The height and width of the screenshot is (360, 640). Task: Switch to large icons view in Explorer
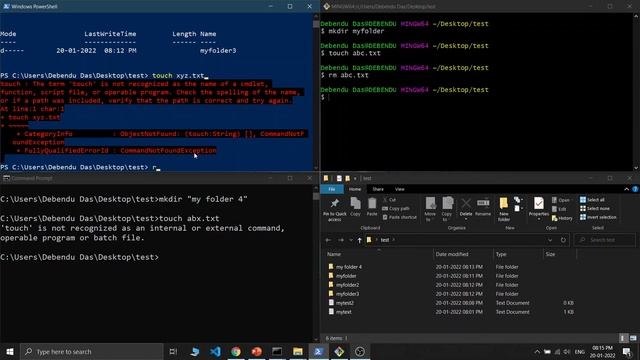[x=633, y=338]
